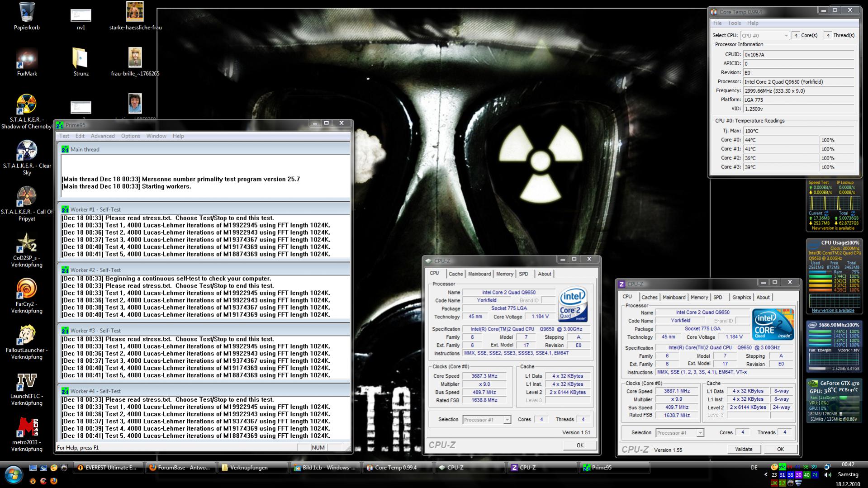Show hidden tray icons with the arrow
The height and width of the screenshot is (488, 868).
pos(766,475)
